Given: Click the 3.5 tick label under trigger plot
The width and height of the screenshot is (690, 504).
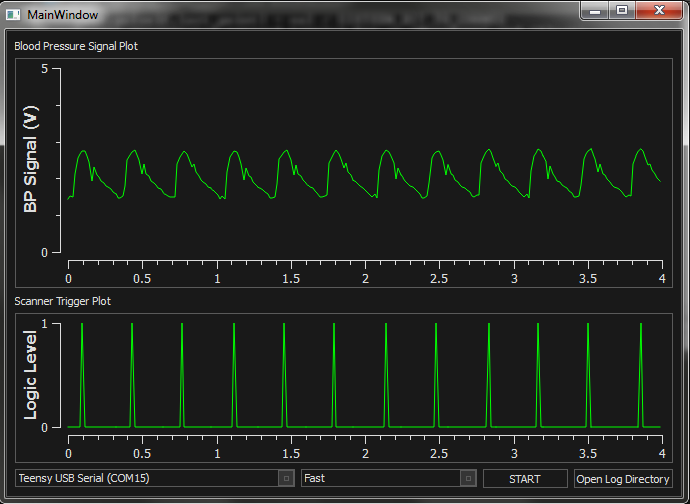Looking at the screenshot, I should point(588,454).
